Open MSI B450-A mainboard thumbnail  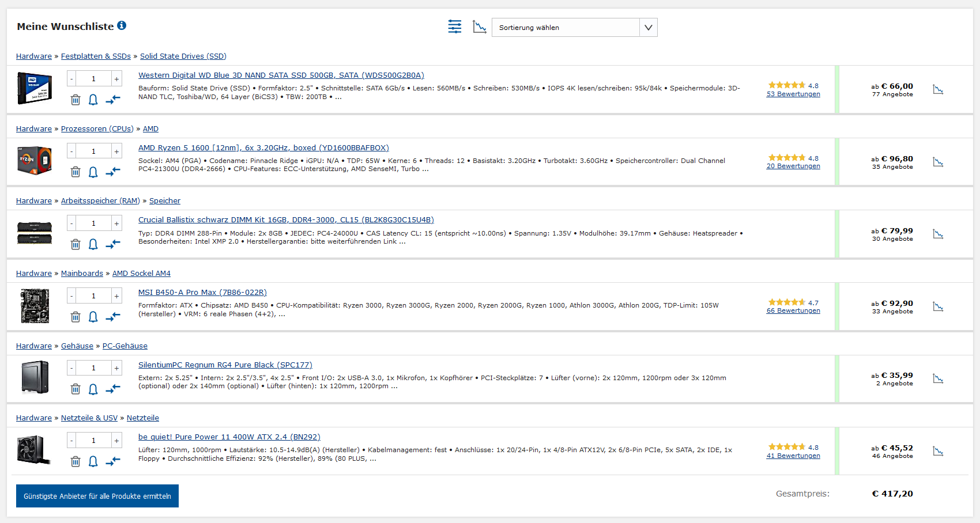(x=35, y=306)
